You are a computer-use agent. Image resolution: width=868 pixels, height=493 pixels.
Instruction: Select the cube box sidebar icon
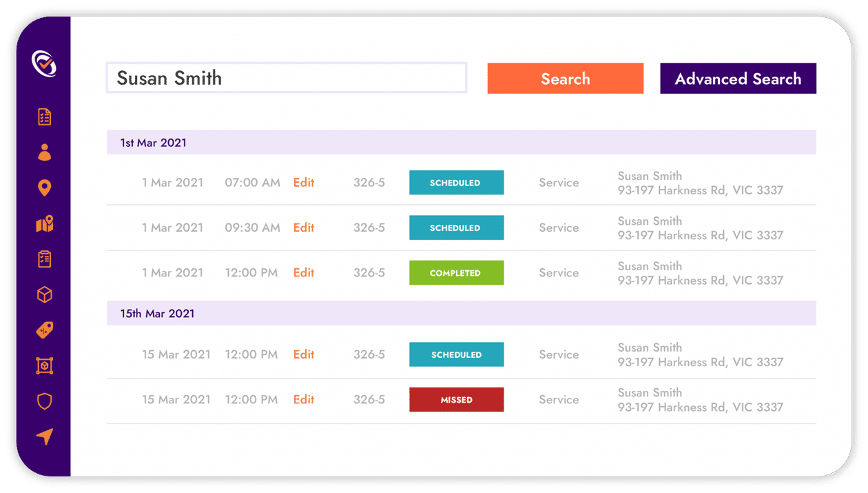pyautogui.click(x=45, y=295)
